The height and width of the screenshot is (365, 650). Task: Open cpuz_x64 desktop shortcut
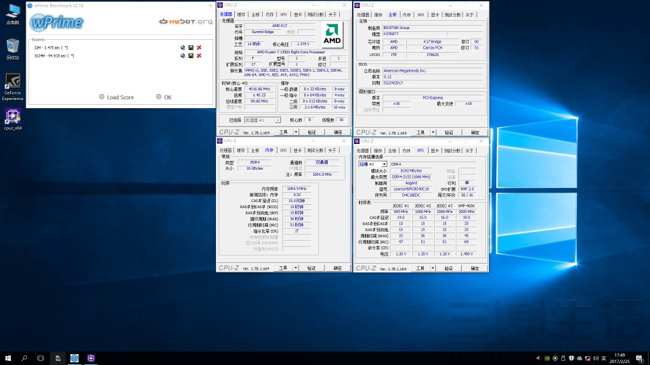coord(12,119)
